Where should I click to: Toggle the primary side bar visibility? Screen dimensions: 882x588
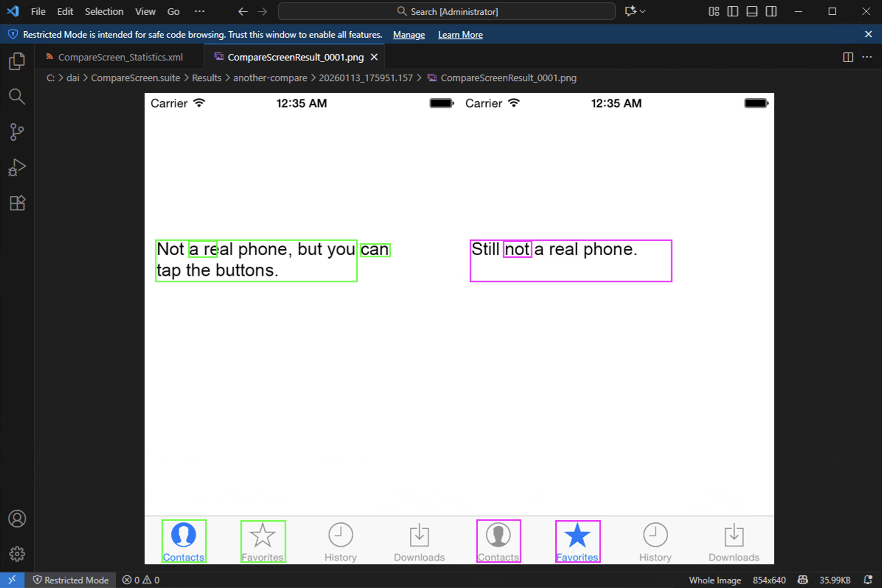[732, 11]
